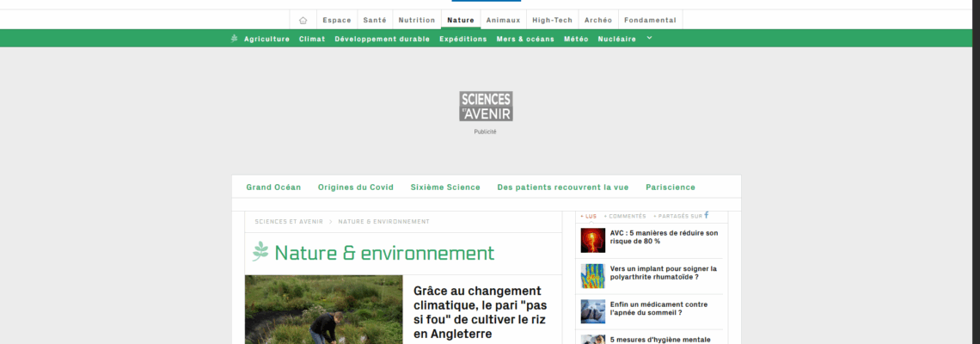Open the polyarthrite implant article thumbnail
Screen dimensions: 980x344
[x=592, y=275]
